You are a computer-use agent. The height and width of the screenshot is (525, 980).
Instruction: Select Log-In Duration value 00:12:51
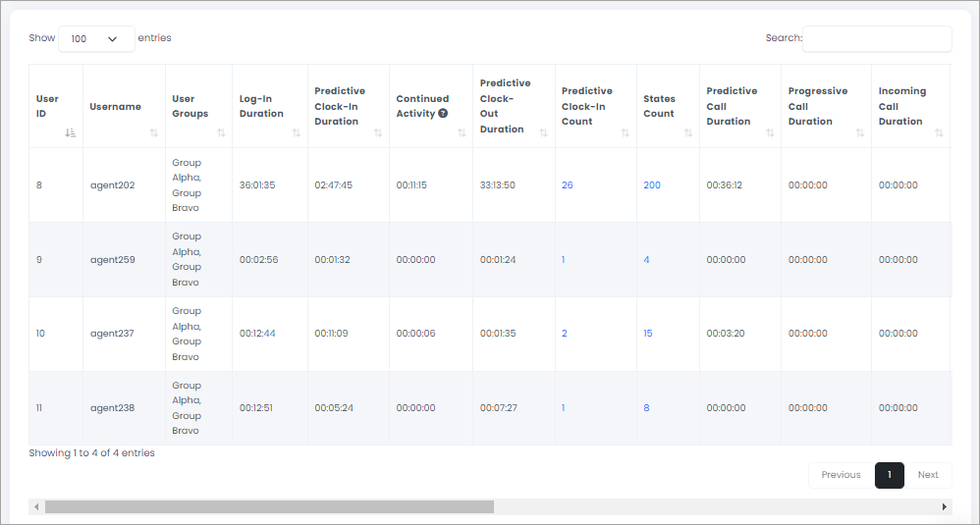pos(256,407)
